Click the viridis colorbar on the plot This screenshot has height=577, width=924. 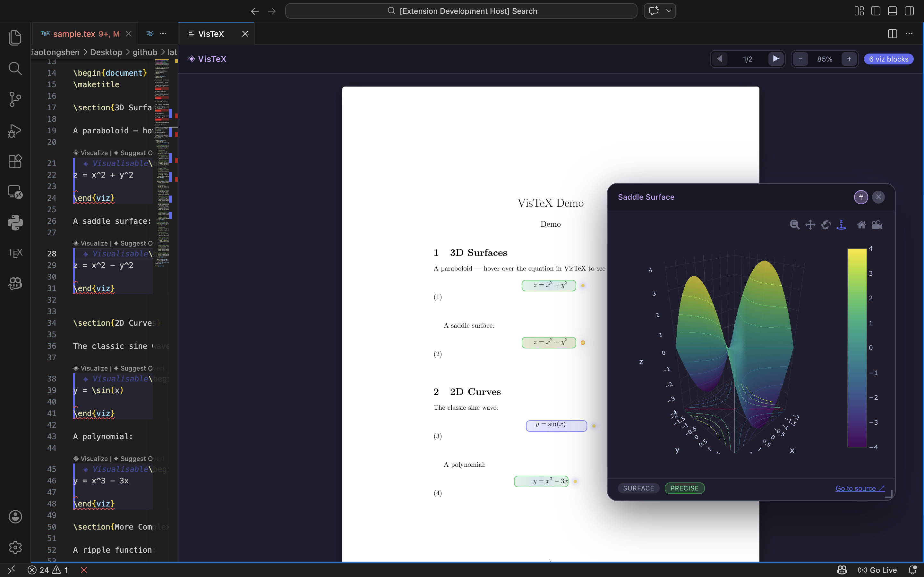pos(857,347)
